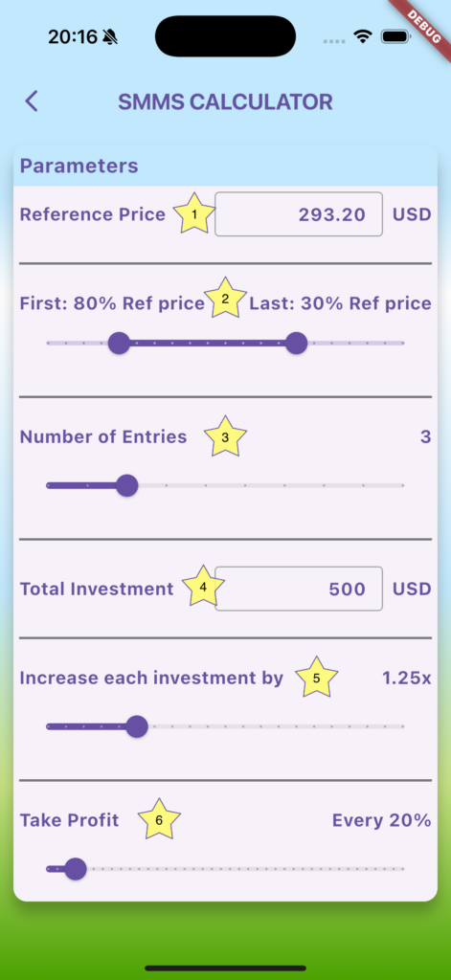The height and width of the screenshot is (980, 451).
Task: Click star marker number 4
Action: click(203, 587)
